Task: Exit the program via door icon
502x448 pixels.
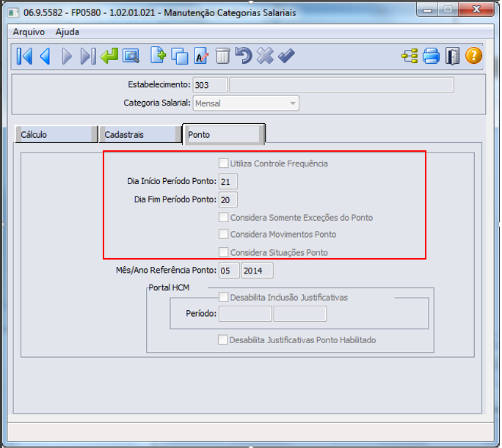Action: click(x=452, y=56)
